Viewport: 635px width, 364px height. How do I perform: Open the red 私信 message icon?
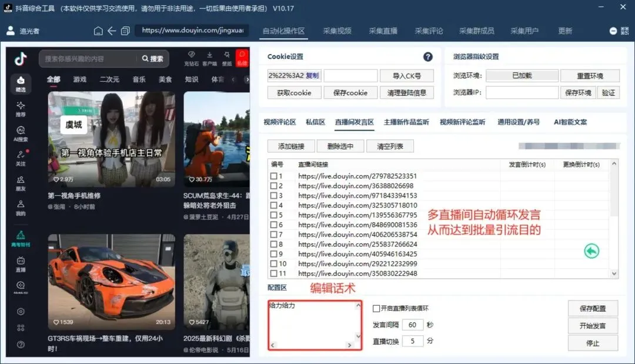[x=242, y=58]
